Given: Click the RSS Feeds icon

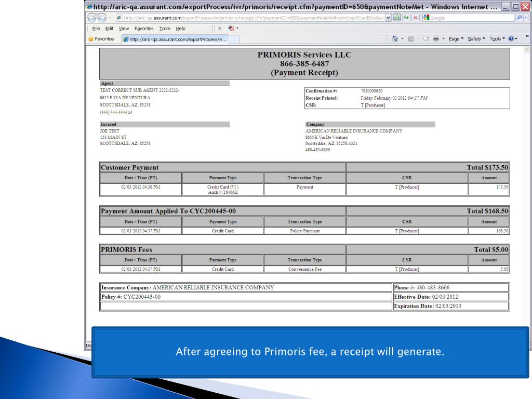Looking at the screenshot, I should [411, 39].
